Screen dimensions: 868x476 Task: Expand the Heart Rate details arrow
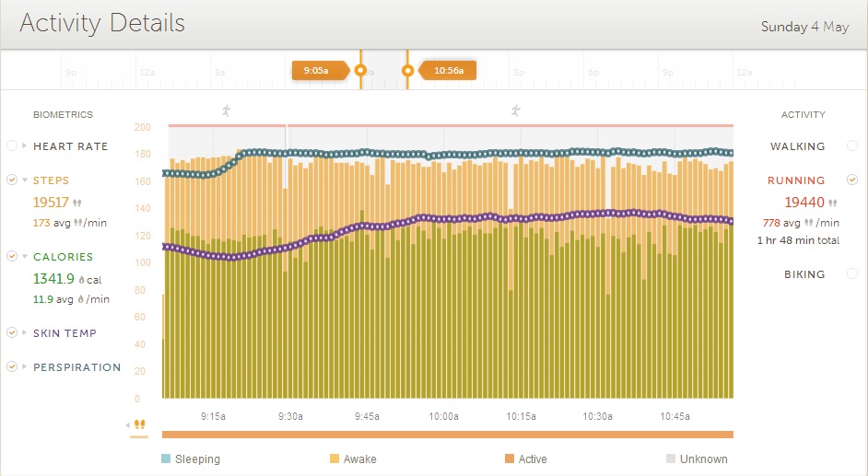click(x=25, y=146)
